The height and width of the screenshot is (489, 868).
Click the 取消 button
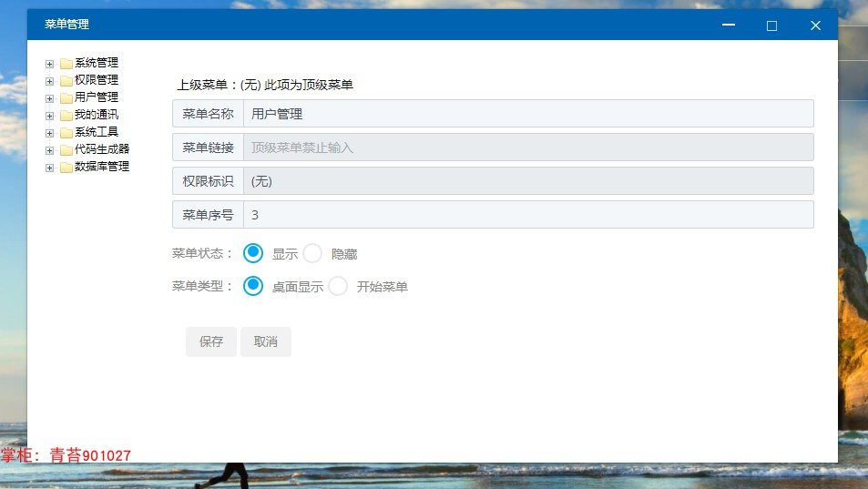click(x=266, y=341)
